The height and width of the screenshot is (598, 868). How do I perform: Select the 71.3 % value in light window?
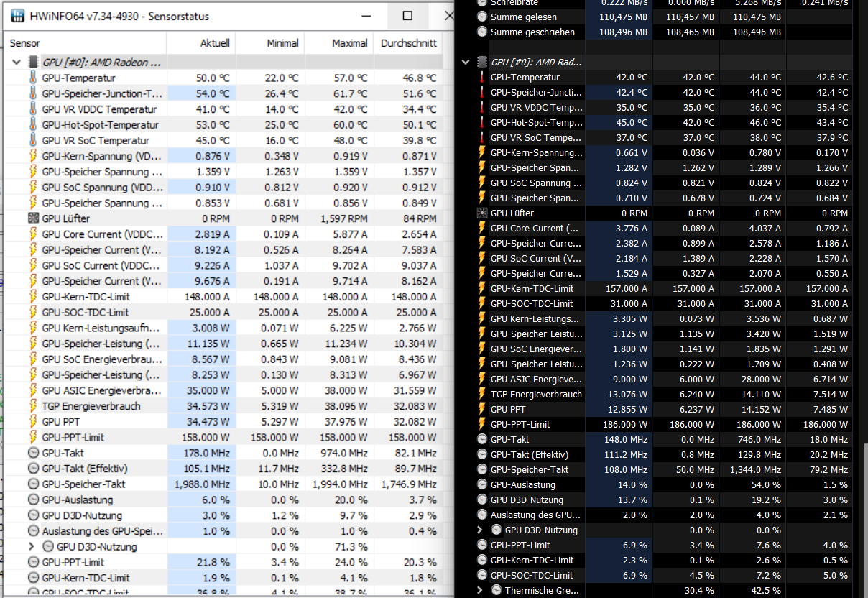352,546
